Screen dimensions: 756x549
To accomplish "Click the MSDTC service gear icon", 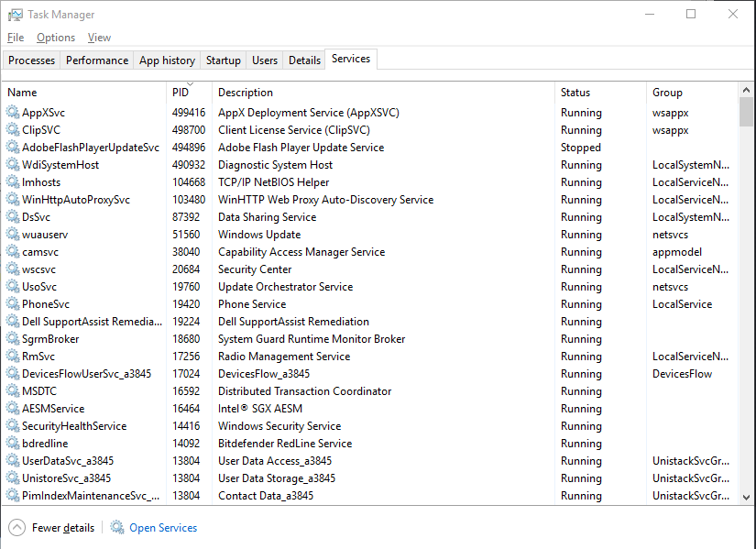I will tap(13, 390).
